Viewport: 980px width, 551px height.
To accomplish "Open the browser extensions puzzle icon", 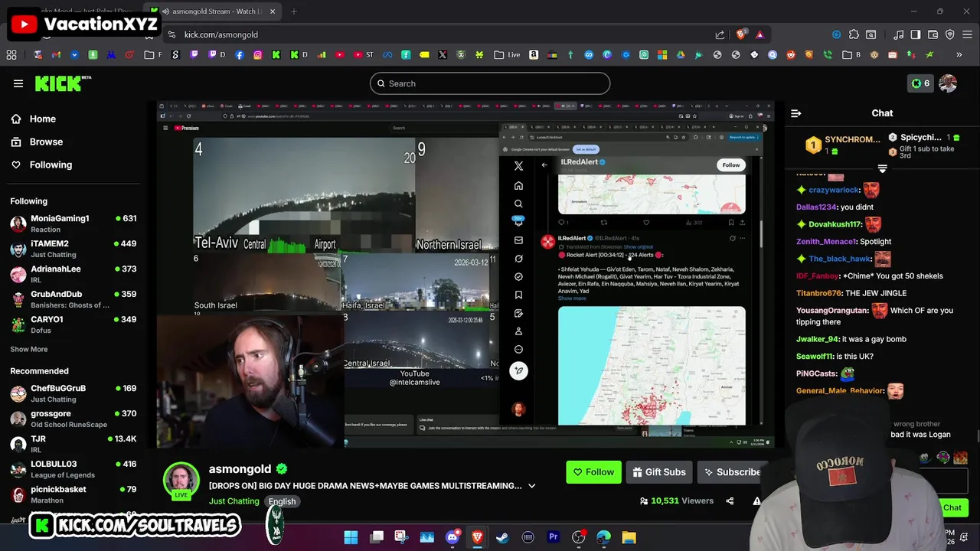I will pyautogui.click(x=854, y=34).
